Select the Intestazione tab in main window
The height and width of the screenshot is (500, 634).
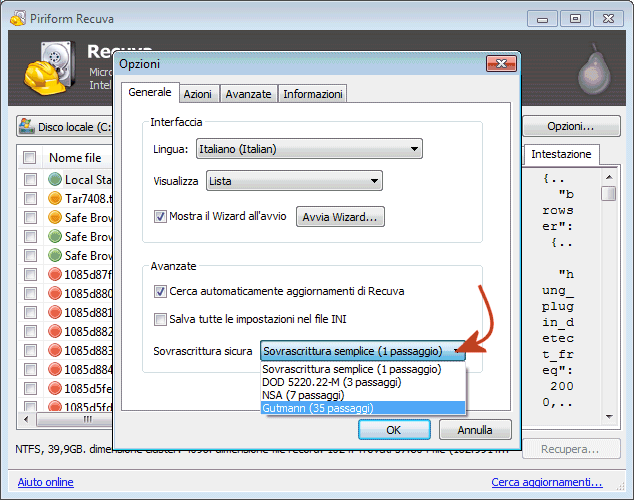[561, 154]
